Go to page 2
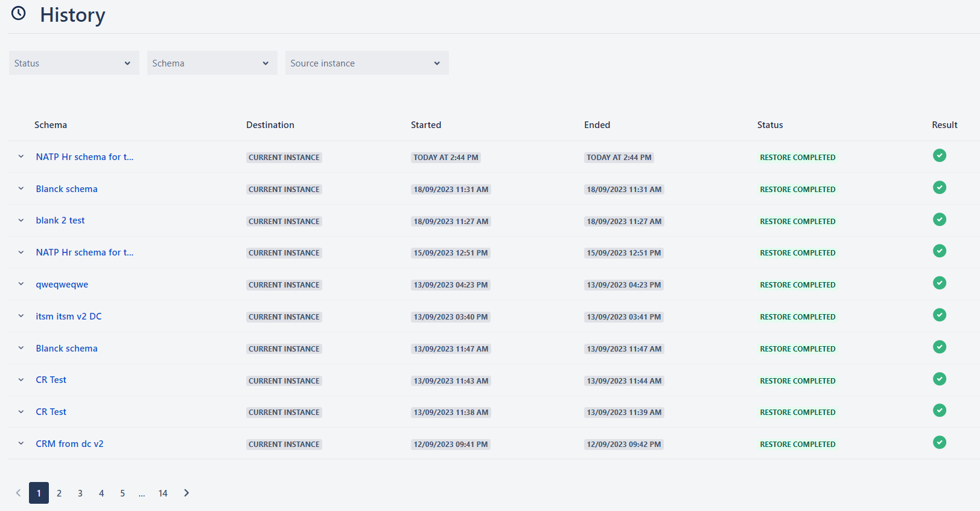Screen dimensions: 980x511 (59, 493)
